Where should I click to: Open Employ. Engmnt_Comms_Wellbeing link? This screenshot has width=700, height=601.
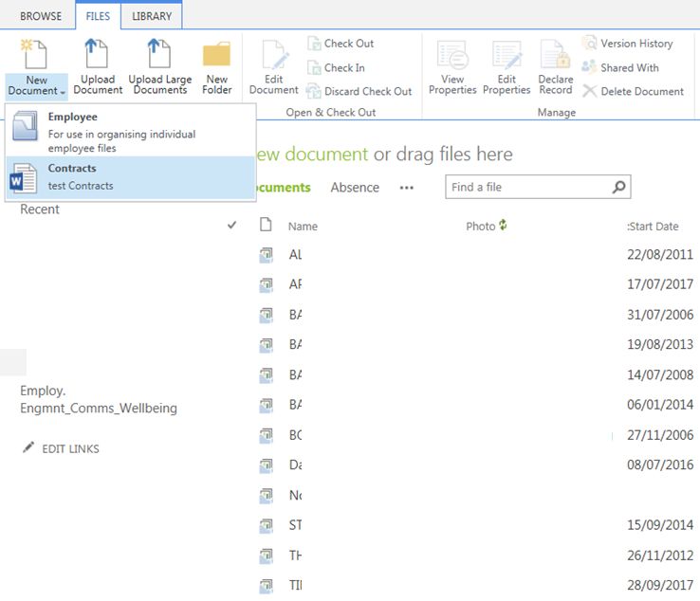pyautogui.click(x=99, y=399)
